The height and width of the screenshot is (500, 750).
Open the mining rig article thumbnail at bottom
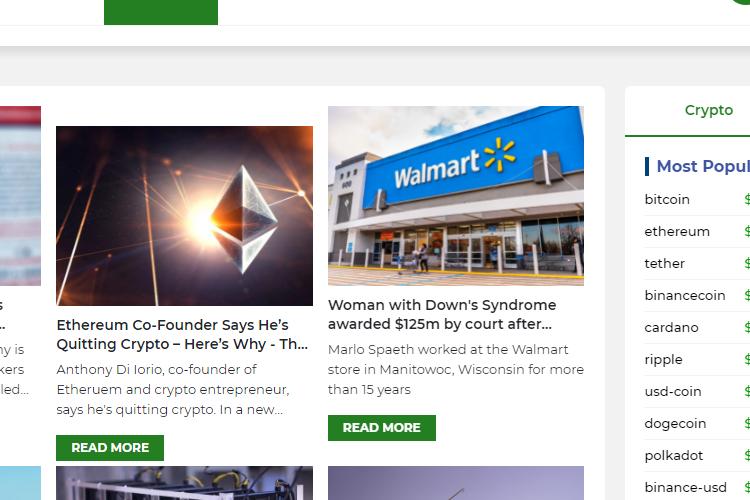click(x=185, y=483)
